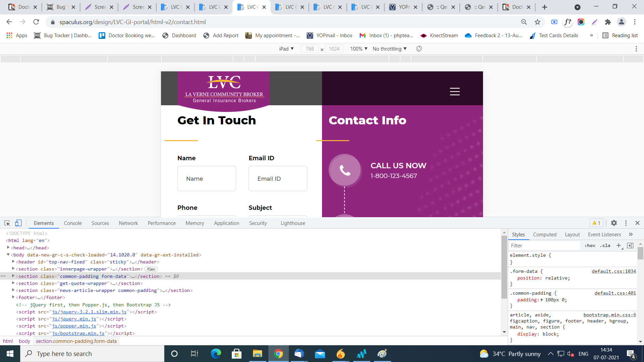This screenshot has height=362, width=644.
Task: Open the iPad device dropdown
Action: [x=286, y=49]
